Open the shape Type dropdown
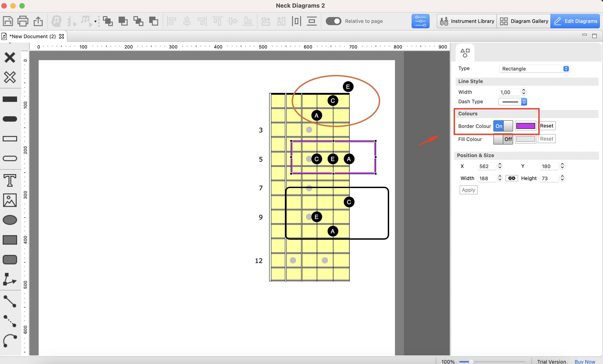 [x=534, y=69]
